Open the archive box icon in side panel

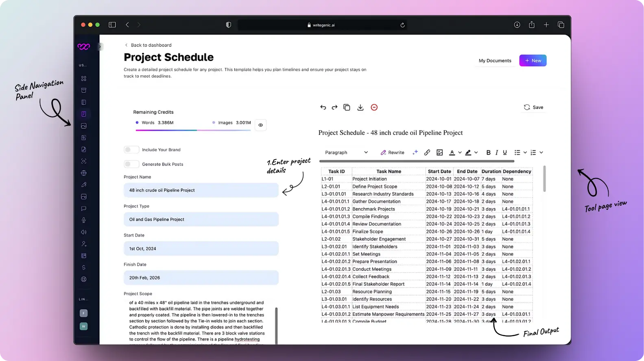pos(84,90)
